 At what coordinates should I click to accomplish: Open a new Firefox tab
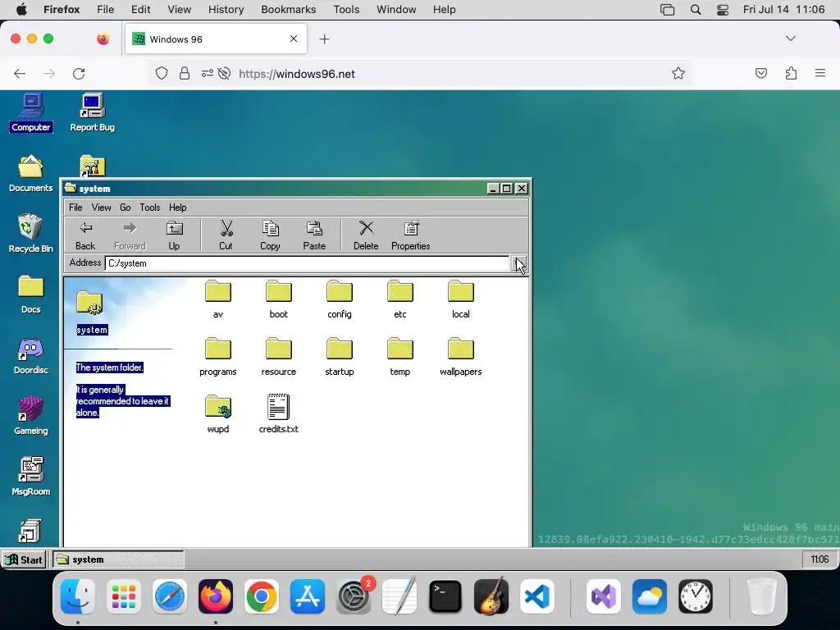[x=325, y=39]
